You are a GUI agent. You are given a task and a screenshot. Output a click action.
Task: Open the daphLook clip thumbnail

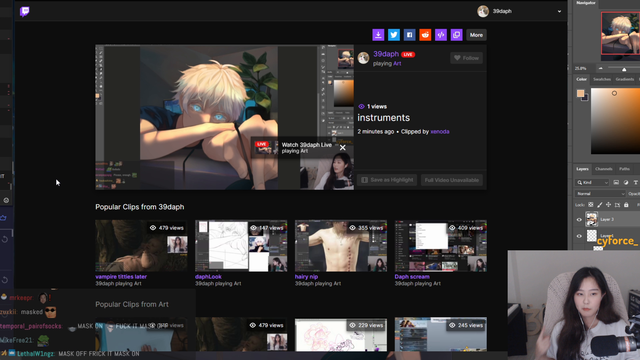tap(241, 246)
